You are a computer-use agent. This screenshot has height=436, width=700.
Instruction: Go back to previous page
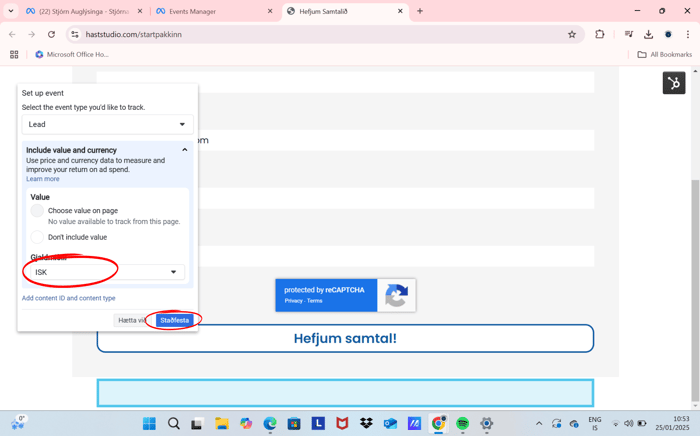pyautogui.click(x=12, y=34)
